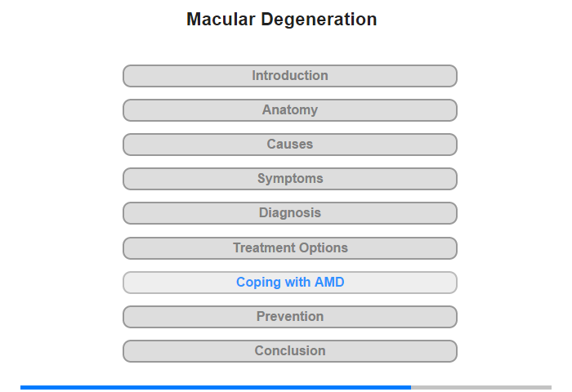572x392 pixels.
Task: Open the Introduction section
Action: [x=289, y=76]
